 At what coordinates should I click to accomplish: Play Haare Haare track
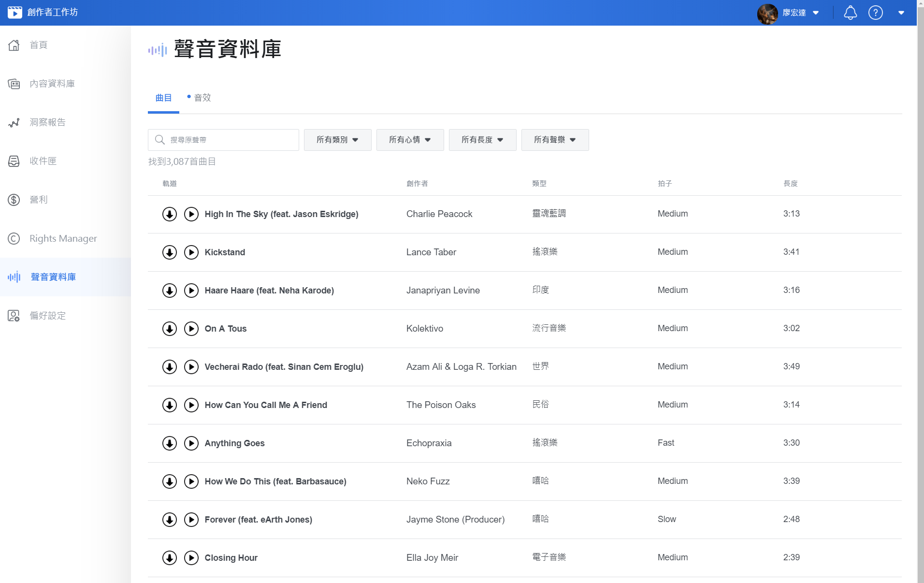(x=191, y=291)
